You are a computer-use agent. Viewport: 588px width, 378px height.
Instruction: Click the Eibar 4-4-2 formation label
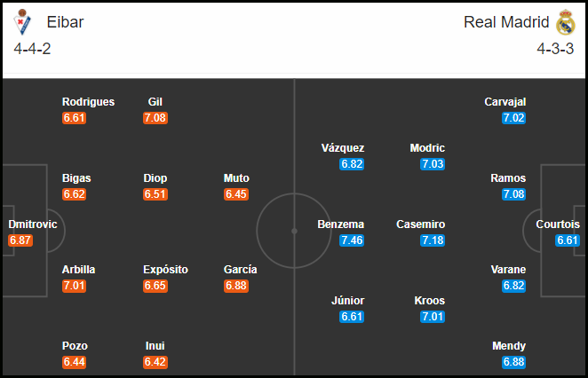[x=32, y=49]
